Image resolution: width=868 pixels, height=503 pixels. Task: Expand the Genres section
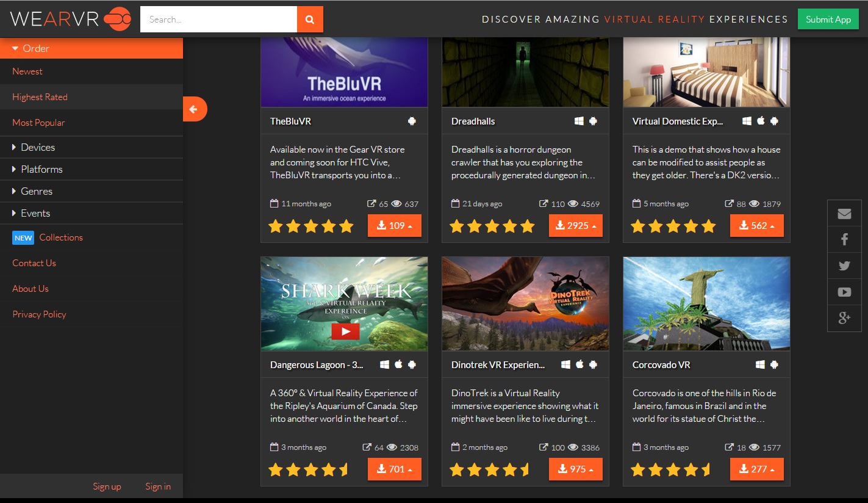point(91,191)
